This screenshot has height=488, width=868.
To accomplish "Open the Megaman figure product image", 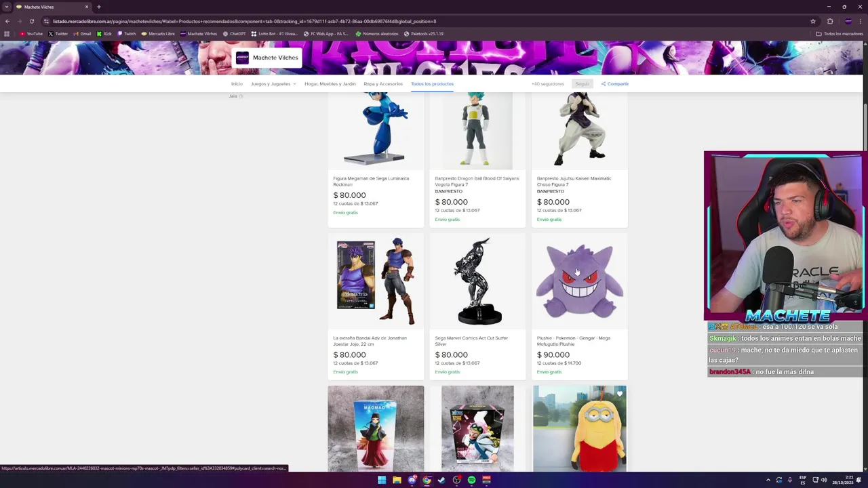I will [x=376, y=130].
